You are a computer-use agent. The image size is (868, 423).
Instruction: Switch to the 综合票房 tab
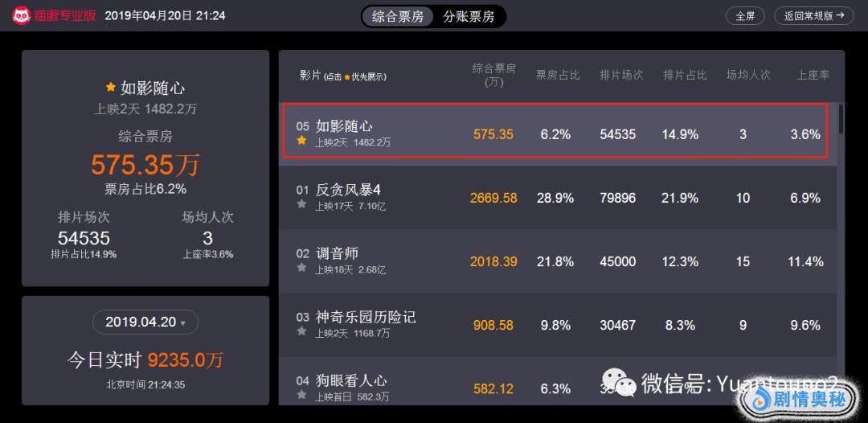coord(398,16)
